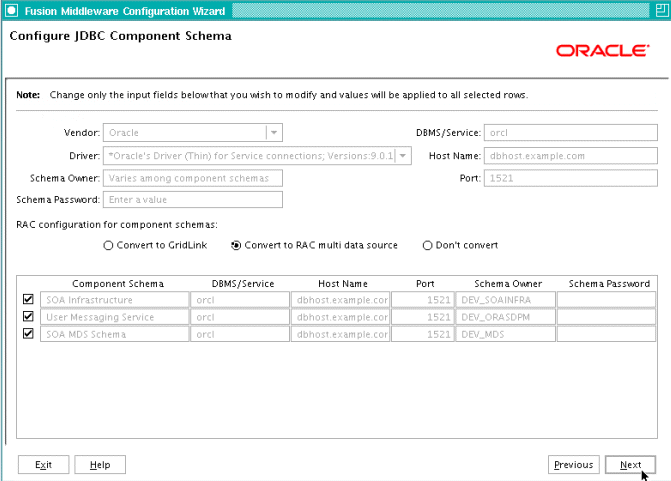
Task: Click orcl DBMS cell in User Messaging row
Action: [x=240, y=317]
